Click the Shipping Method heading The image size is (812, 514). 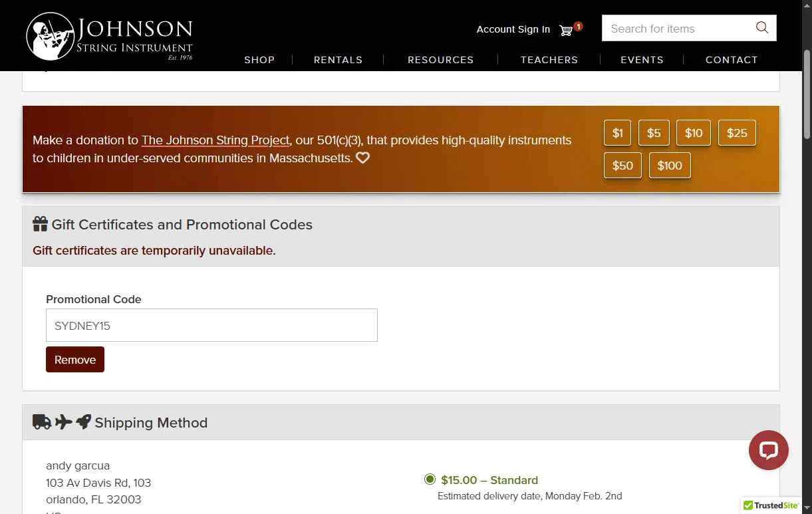pyautogui.click(x=151, y=423)
